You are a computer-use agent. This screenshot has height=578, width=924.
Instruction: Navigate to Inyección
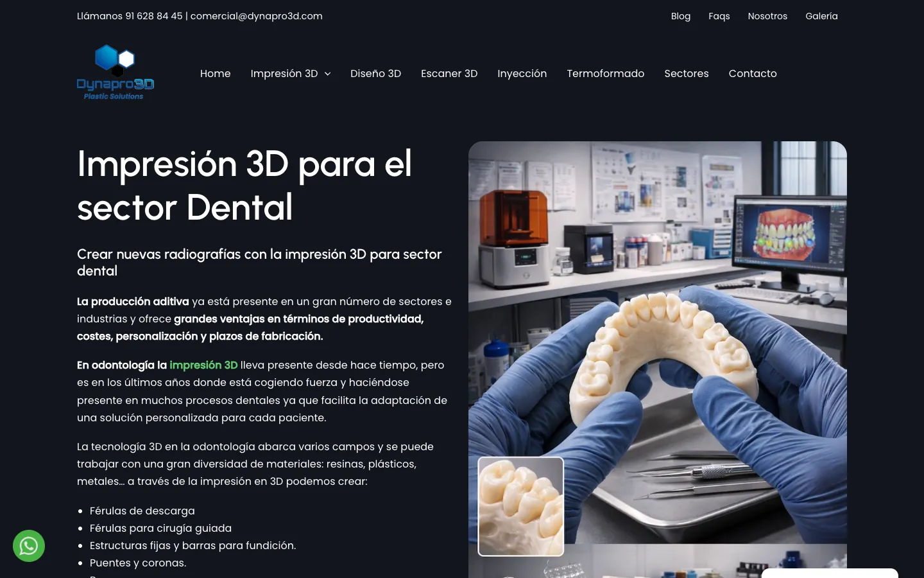pos(522,73)
